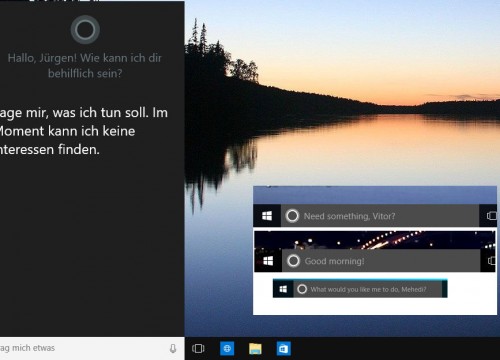This screenshot has width=500, height=360.
Task: Click the text 'behilflich sein?'
Action: coord(85,73)
